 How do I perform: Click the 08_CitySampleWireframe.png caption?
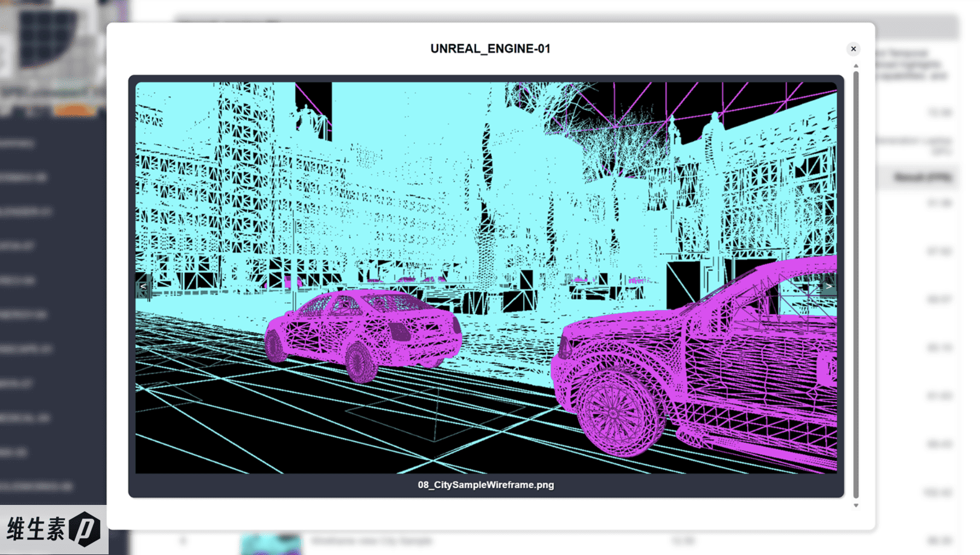coord(486,485)
